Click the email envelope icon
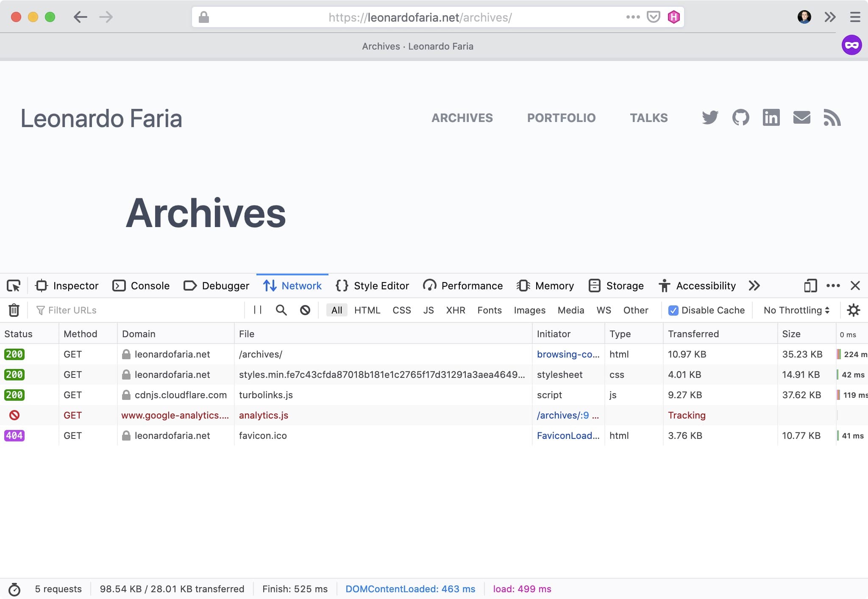The image size is (868, 599). click(801, 118)
